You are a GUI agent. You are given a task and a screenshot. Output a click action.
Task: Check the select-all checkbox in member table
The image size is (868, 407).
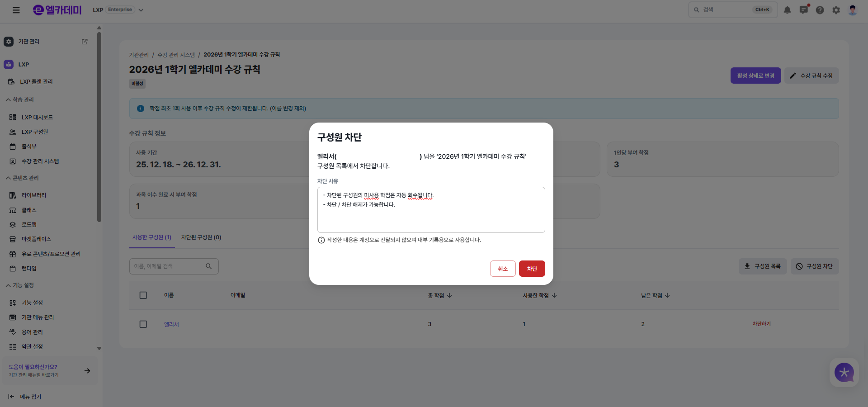pos(143,295)
